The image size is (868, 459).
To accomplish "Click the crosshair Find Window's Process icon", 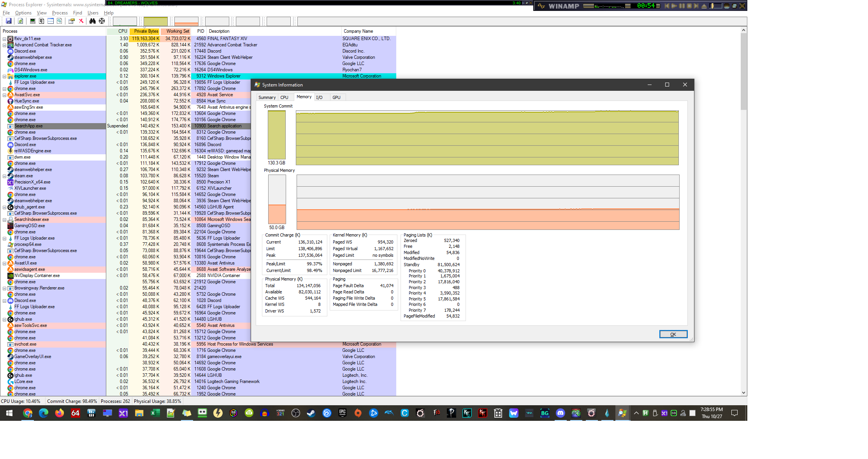I will 102,21.
